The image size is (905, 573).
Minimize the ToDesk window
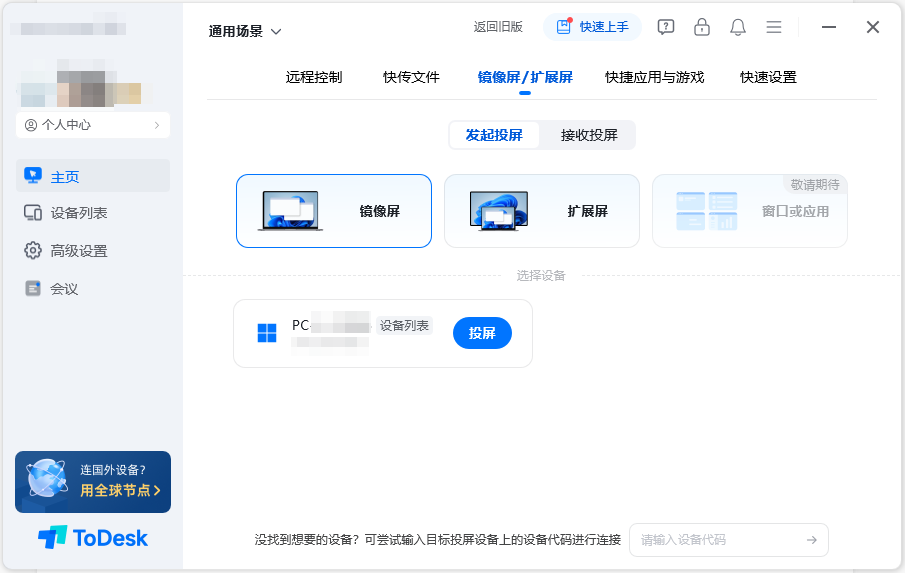point(829,27)
